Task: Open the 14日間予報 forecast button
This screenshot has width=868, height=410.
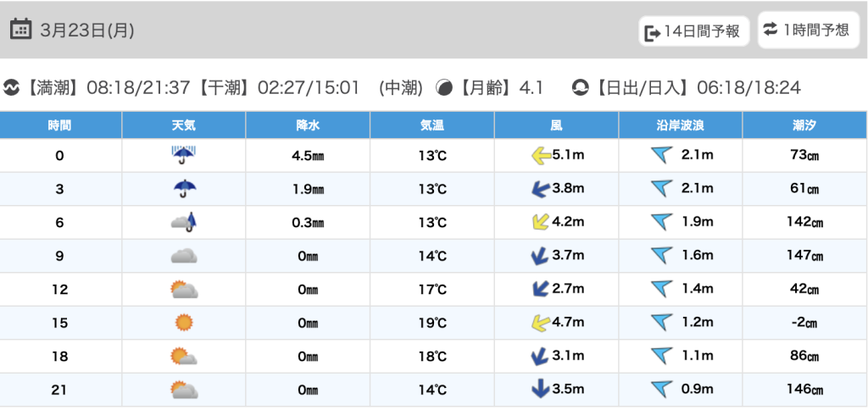Action: point(694,31)
